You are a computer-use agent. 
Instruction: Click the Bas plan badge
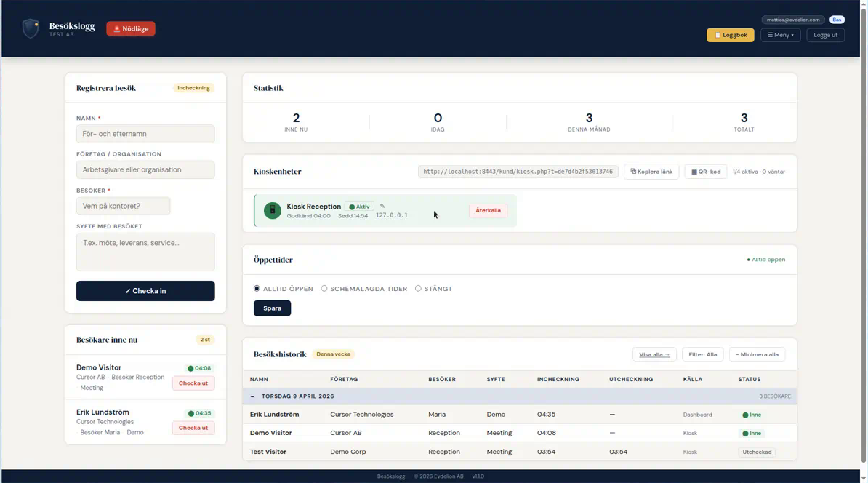pos(837,20)
